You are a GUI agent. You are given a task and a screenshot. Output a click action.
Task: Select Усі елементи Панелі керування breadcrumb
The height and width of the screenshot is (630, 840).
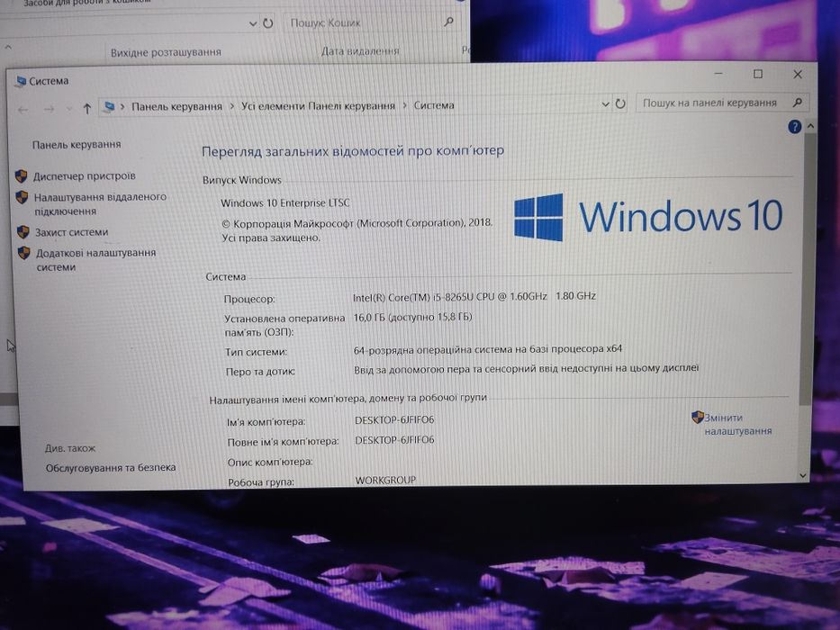(318, 105)
